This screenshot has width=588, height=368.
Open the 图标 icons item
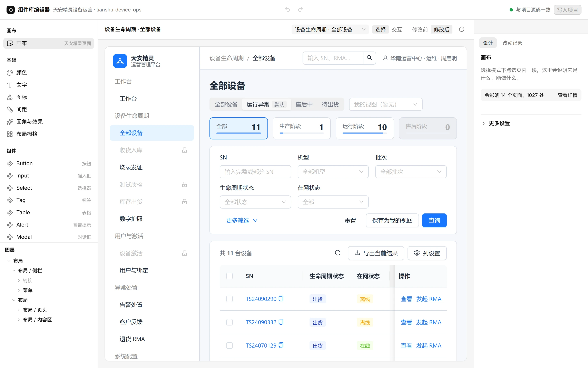coord(49,97)
